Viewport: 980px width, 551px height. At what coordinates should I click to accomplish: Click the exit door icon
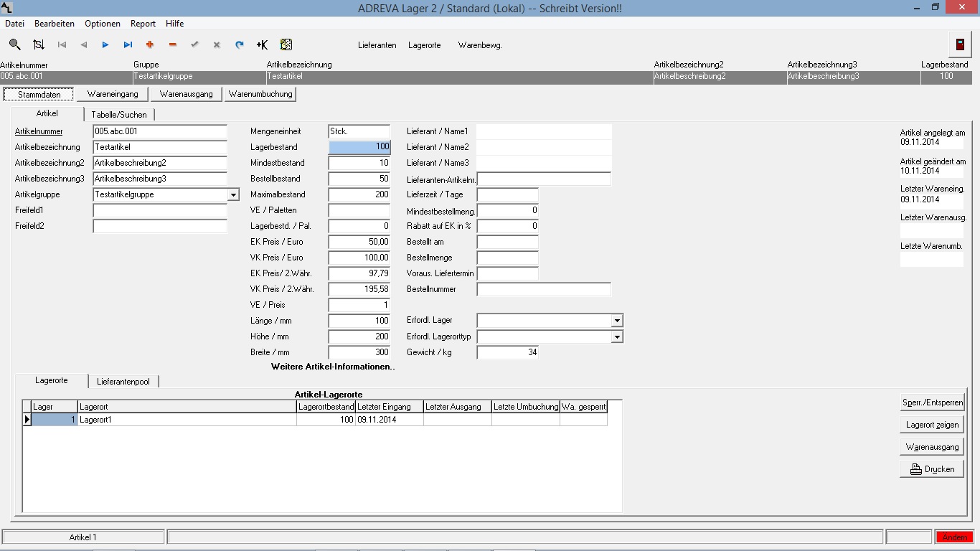959,44
